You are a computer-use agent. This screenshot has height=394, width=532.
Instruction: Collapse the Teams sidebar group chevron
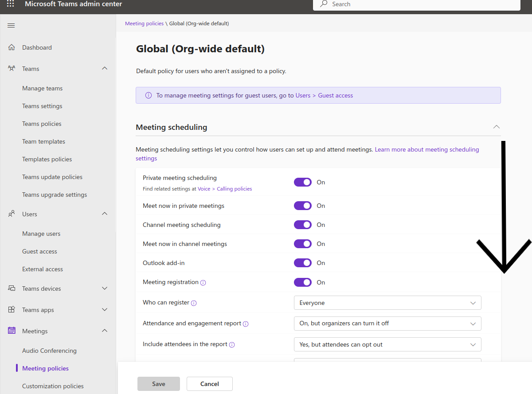pyautogui.click(x=105, y=69)
